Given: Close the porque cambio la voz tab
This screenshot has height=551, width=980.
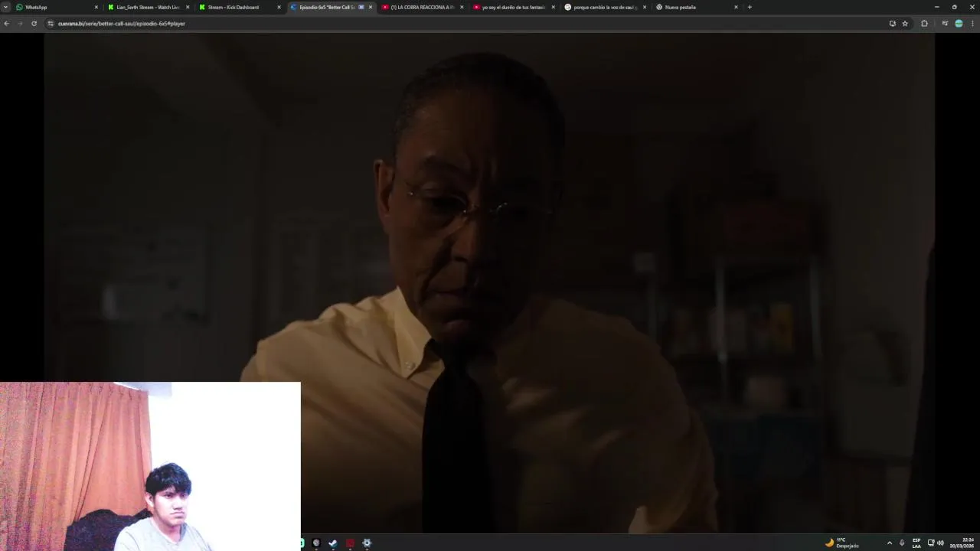Looking at the screenshot, I should (x=645, y=7).
